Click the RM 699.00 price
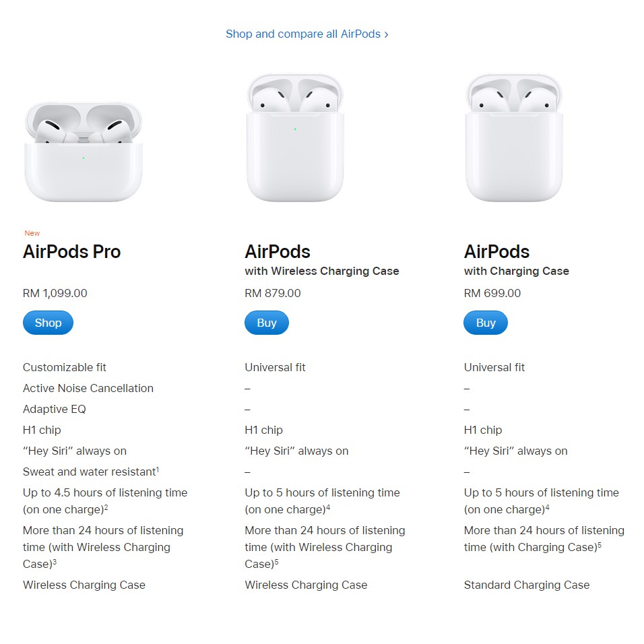Screen dimensions: 644x644 point(492,293)
